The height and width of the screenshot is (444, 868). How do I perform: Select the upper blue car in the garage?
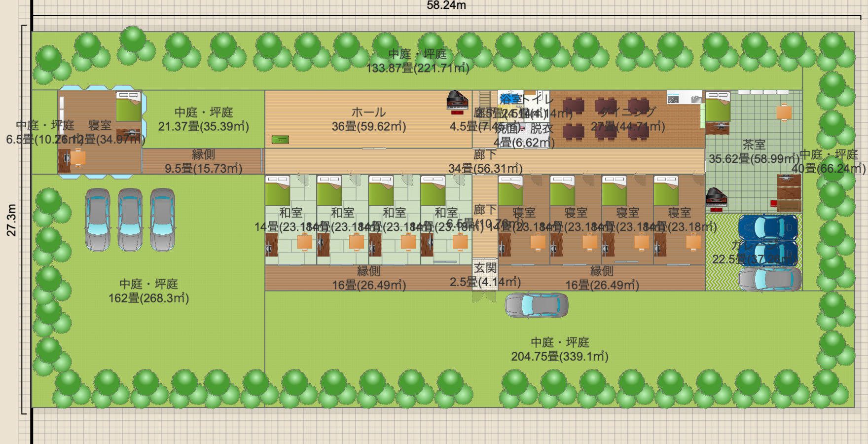click(768, 227)
